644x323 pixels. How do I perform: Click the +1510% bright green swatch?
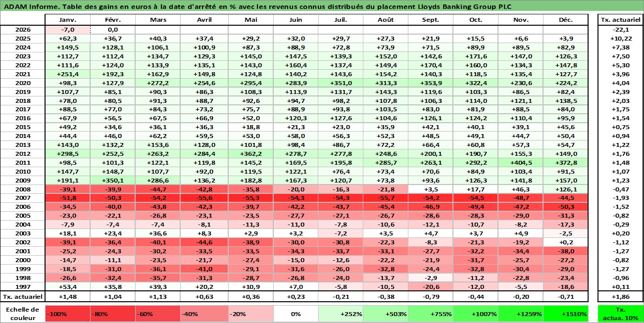[566, 314]
